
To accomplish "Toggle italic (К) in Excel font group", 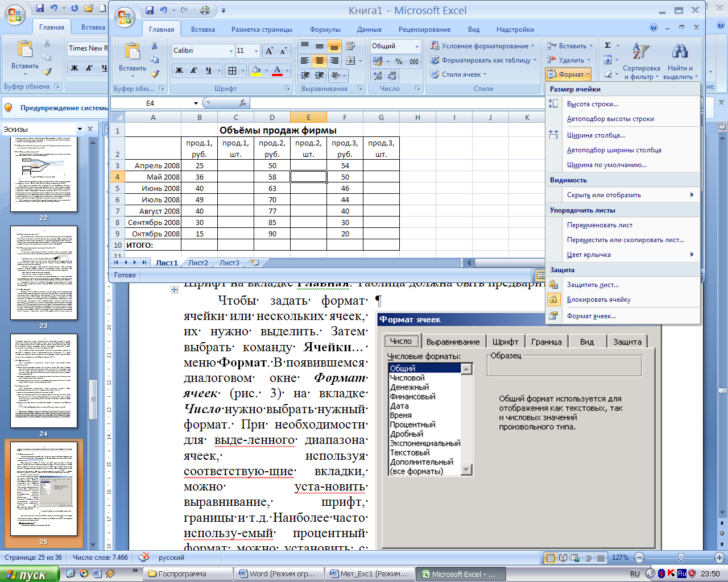I will click(x=194, y=70).
